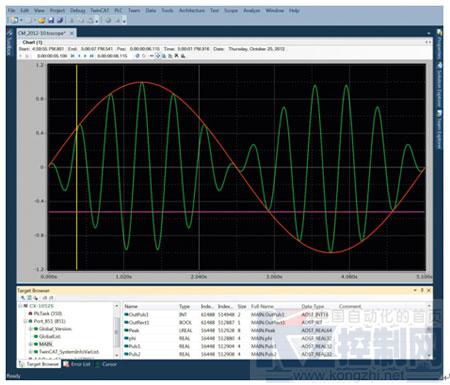Click the step-forward playback arrow in chart toolbar

pyautogui.click(x=85, y=56)
